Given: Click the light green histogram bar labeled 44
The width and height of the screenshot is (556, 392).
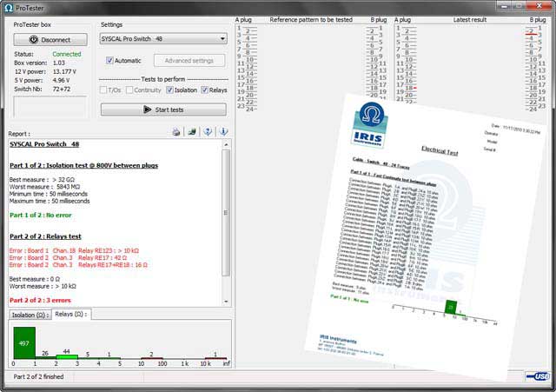Looking at the screenshot, I should coord(67,356).
